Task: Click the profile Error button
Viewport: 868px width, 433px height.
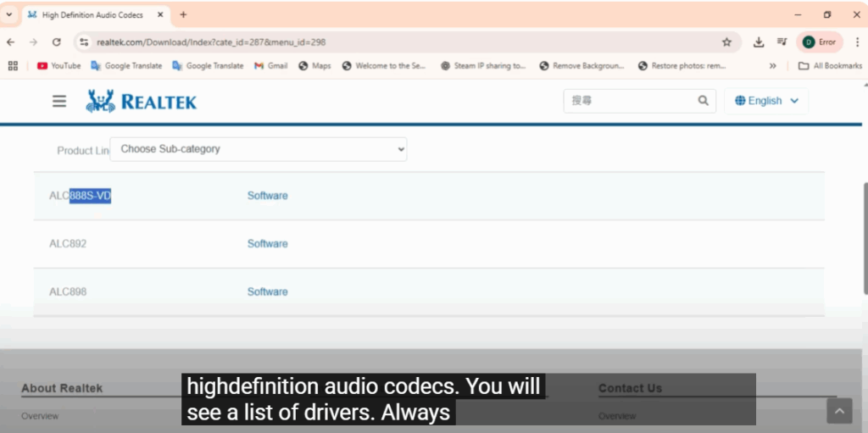Action: coord(820,42)
